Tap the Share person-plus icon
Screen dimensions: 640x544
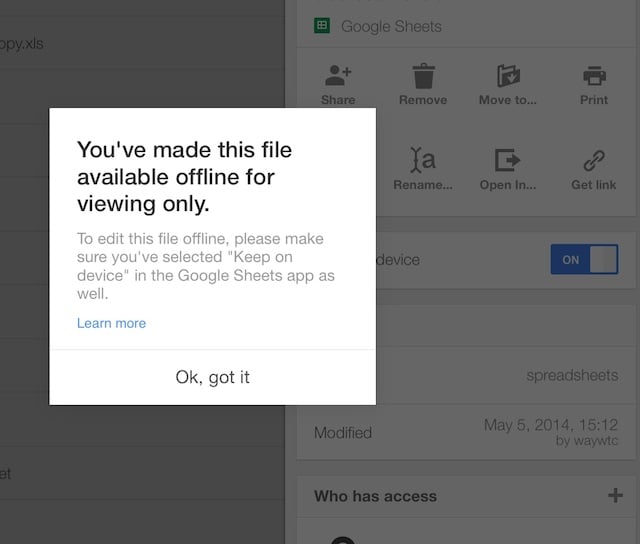click(x=338, y=76)
